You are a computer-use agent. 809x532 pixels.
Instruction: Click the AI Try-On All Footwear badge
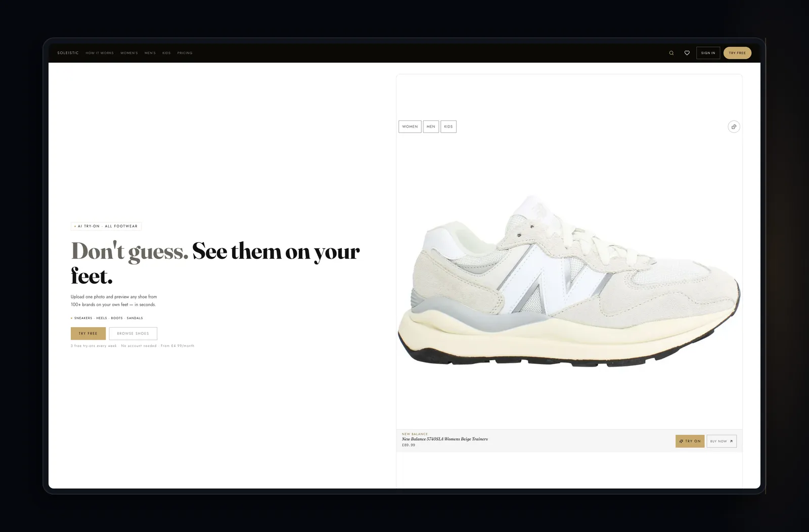click(106, 226)
